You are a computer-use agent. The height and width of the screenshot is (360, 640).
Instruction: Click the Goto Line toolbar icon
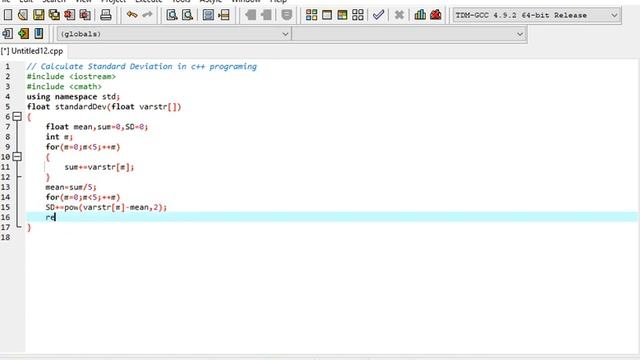pos(224,15)
